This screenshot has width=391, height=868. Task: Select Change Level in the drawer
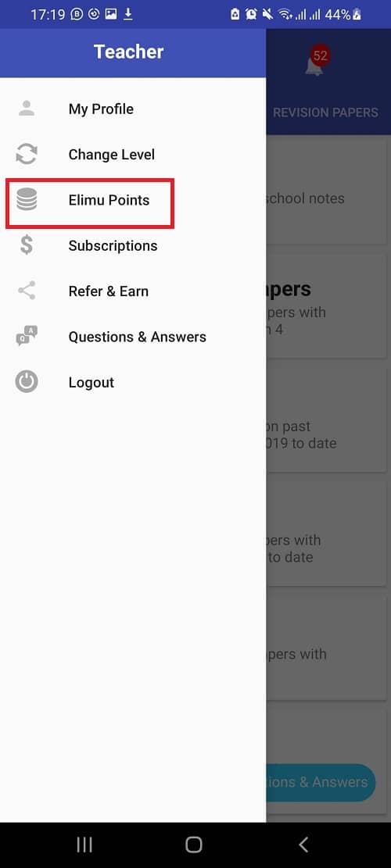pyautogui.click(x=133, y=155)
